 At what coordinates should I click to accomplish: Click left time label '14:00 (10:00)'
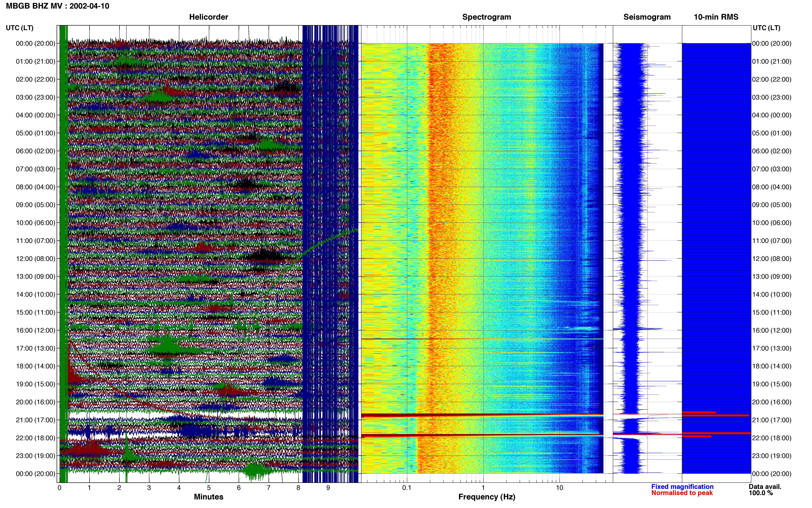point(36,294)
